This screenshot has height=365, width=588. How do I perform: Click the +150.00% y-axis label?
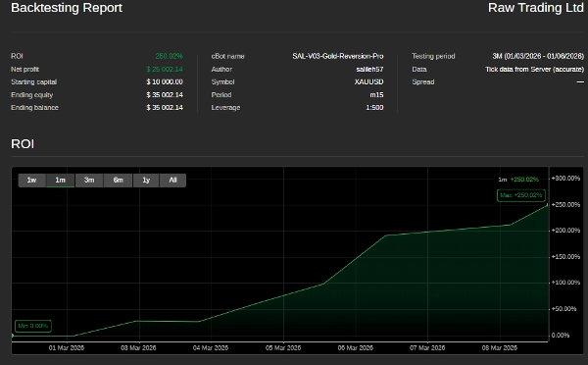[x=565, y=257]
